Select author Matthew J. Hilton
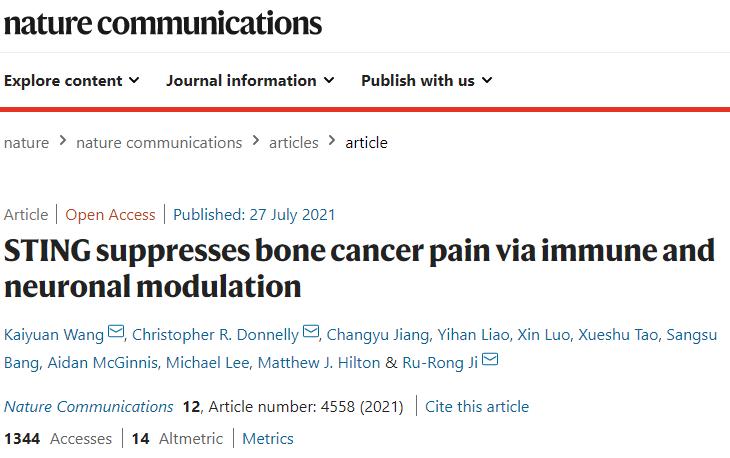The width and height of the screenshot is (730, 458). coord(319,361)
